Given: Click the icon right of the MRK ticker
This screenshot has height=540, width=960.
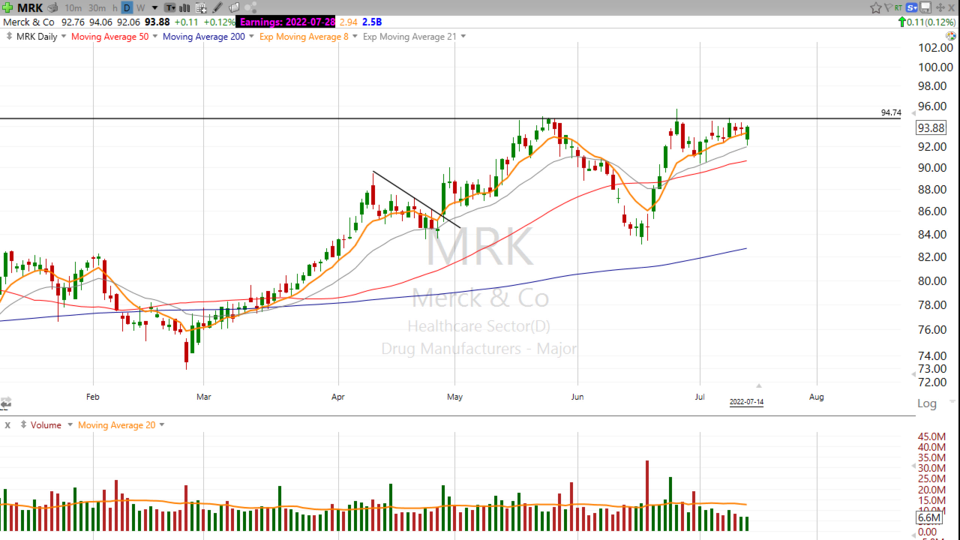Looking at the screenshot, I should 53,8.
